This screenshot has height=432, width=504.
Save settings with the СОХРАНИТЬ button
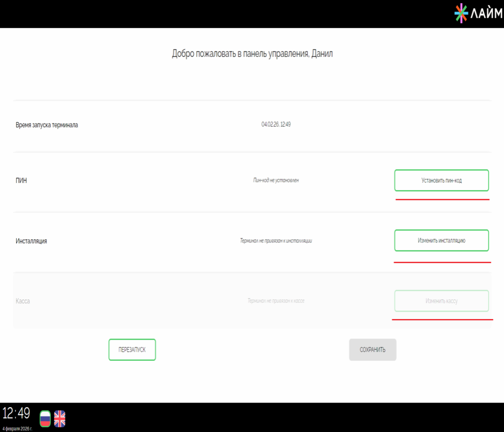pos(372,350)
